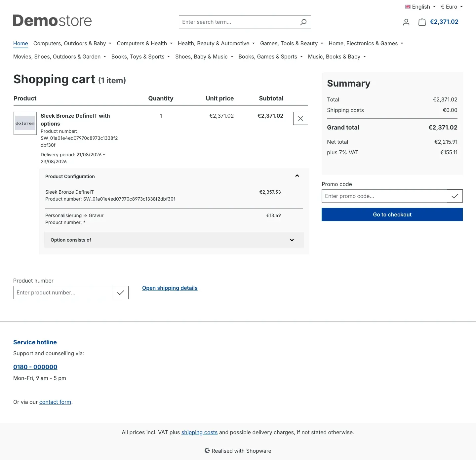Click the Delivery period text
This screenshot has height=460, width=476.
73,158
